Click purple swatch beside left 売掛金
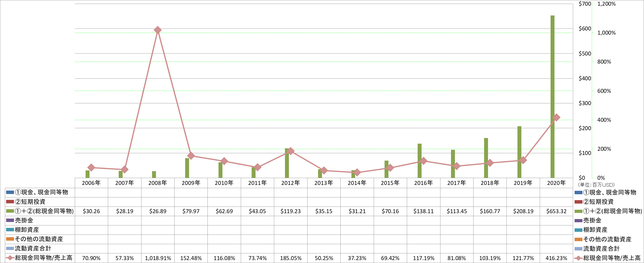The image size is (644, 263). click(10, 221)
